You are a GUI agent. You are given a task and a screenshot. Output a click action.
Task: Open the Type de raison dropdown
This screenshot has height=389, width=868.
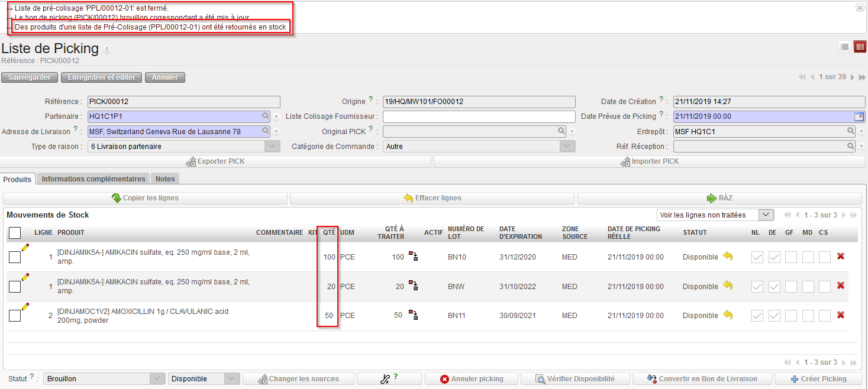(x=272, y=146)
